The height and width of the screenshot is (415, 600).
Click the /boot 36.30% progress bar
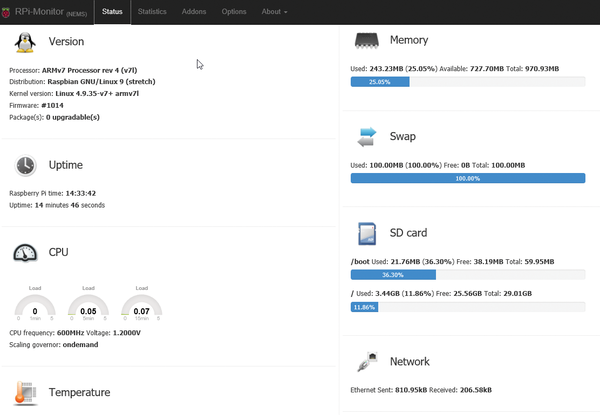click(x=468, y=275)
